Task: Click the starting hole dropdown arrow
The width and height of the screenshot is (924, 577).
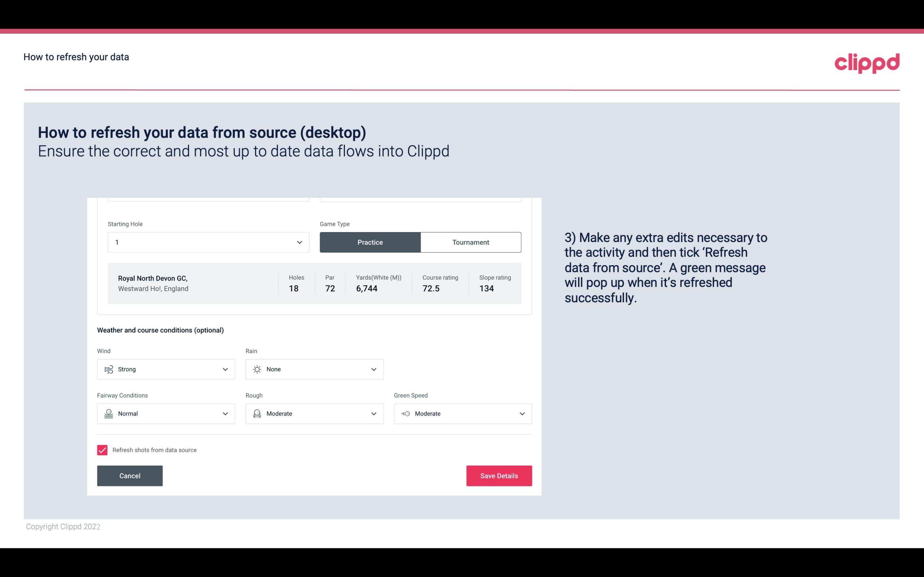Action: (x=299, y=242)
